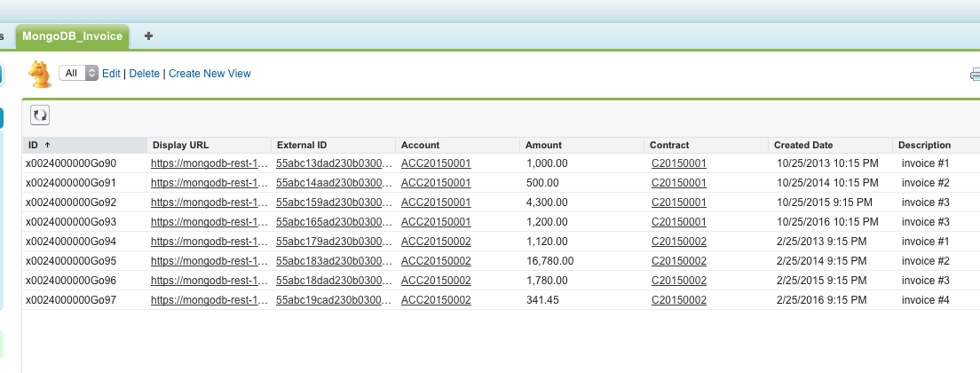Open external ID 55abc13dad230b0300

point(334,163)
